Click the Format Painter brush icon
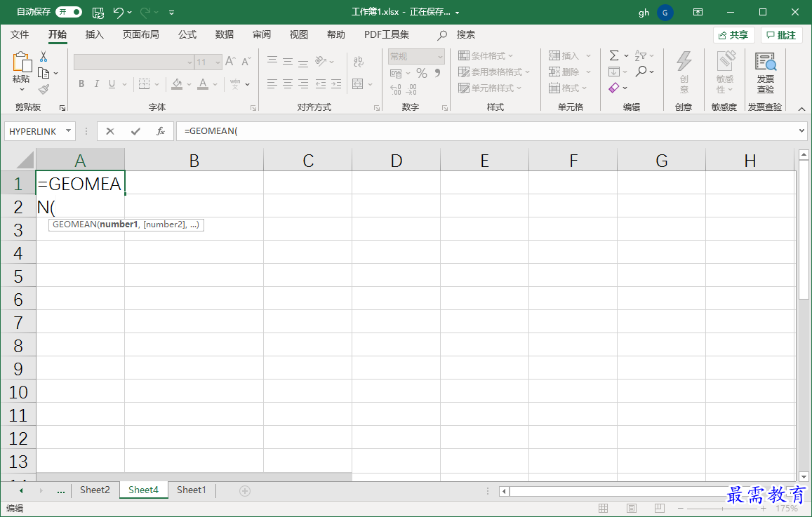Viewport: 812px width, 517px height. [x=44, y=90]
